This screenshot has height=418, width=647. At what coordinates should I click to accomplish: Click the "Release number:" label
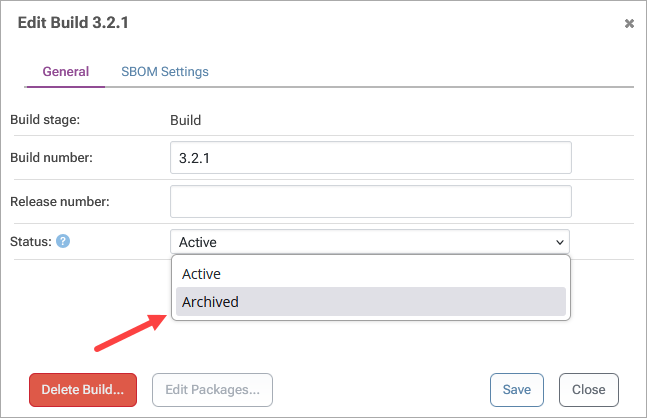click(59, 201)
